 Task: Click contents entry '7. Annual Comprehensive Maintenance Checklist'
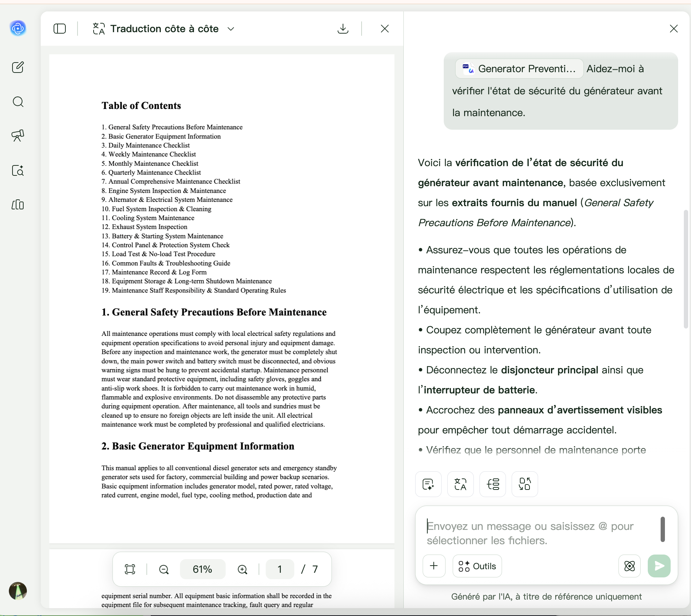(x=171, y=181)
